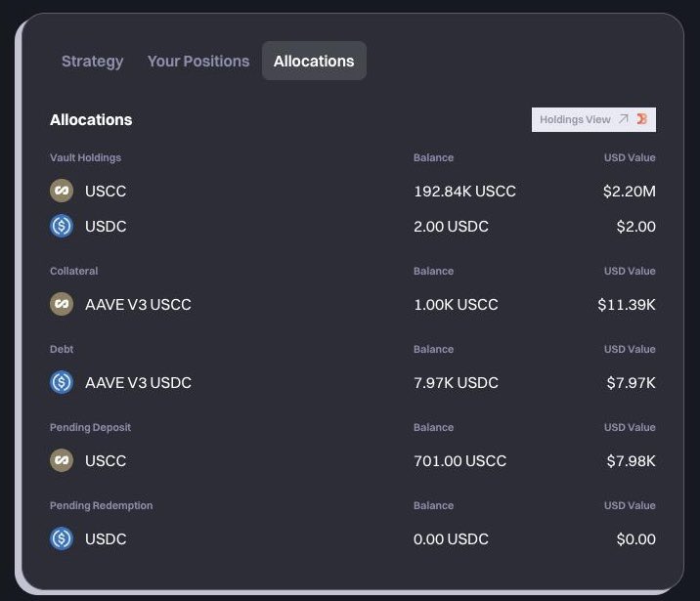Open the Your Positions tab

pos(198,62)
